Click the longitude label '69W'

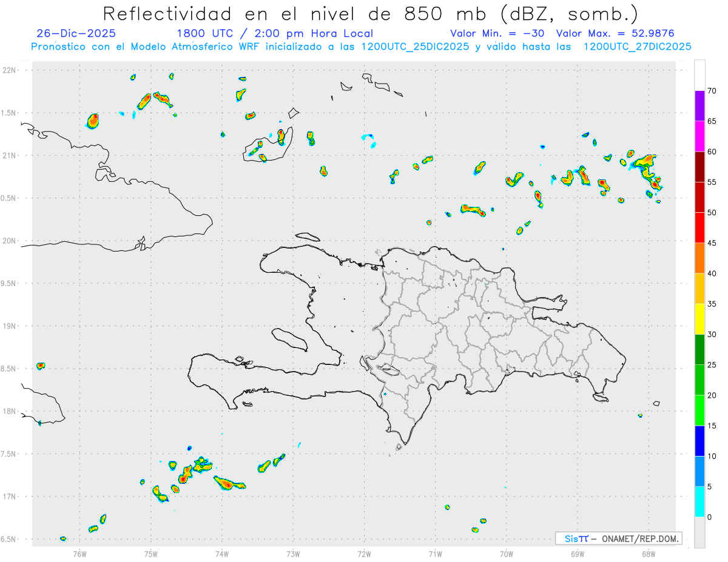tap(578, 554)
